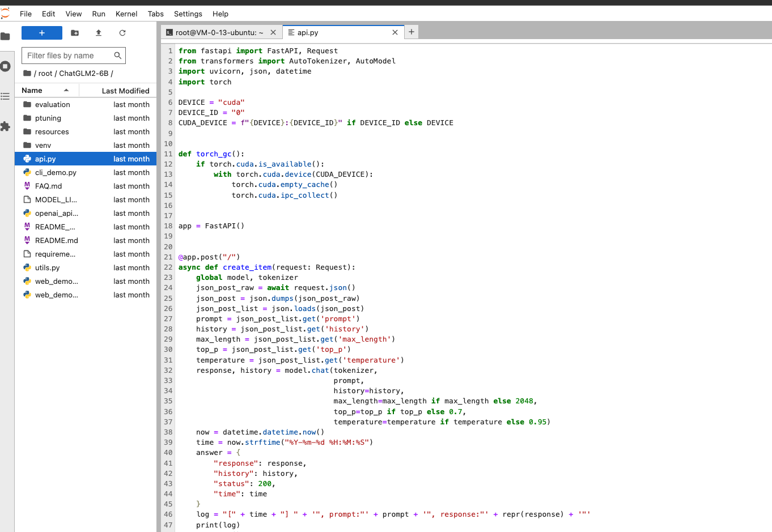Click the root breadcrumb link

[x=45, y=73]
